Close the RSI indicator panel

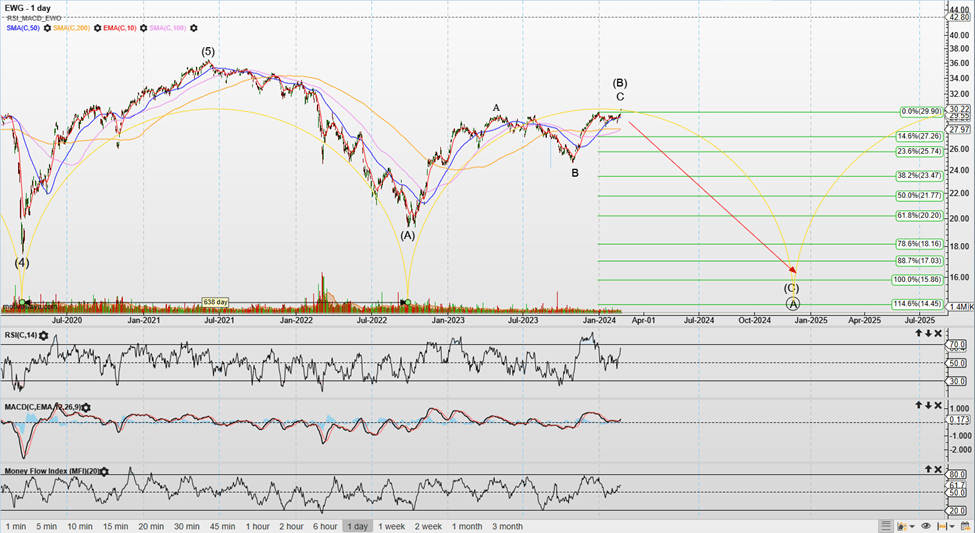938,333
